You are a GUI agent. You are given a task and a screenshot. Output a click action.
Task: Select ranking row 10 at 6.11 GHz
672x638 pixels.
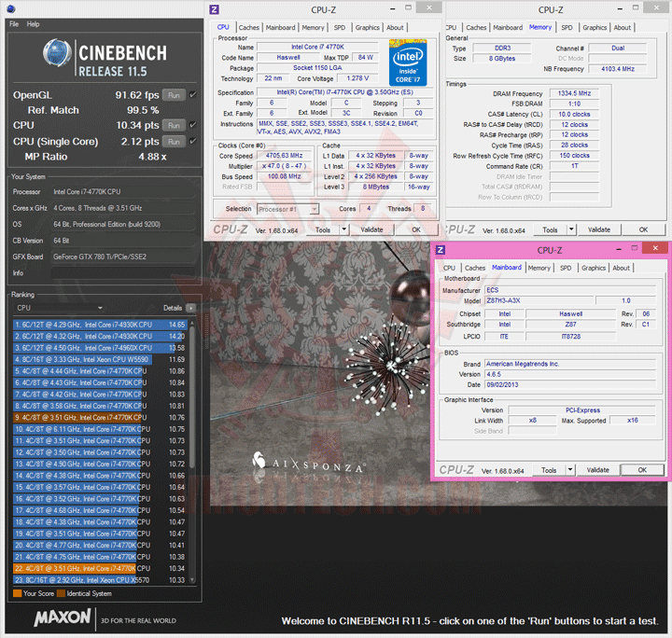(x=100, y=429)
